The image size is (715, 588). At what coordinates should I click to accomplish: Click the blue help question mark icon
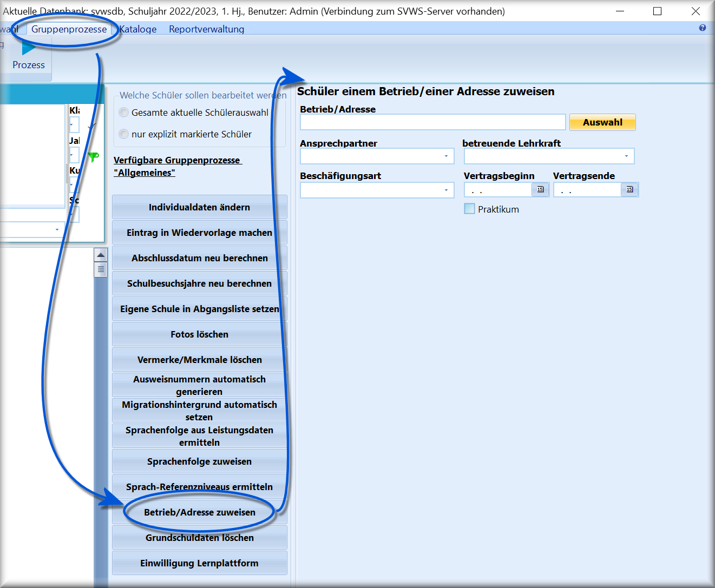point(703,28)
